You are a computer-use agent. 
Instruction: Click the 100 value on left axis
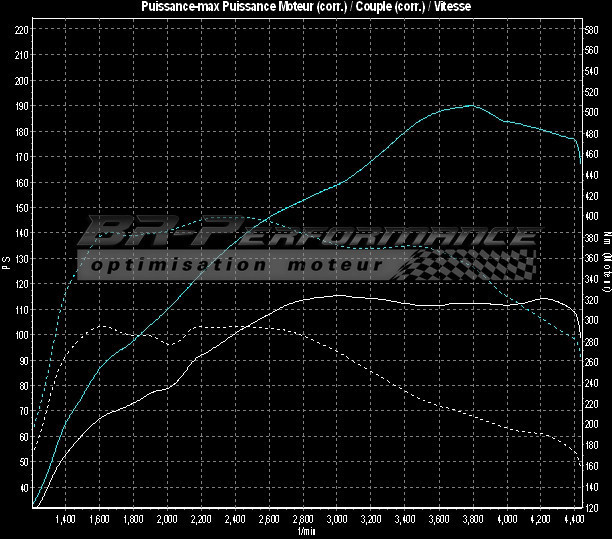click(21, 335)
